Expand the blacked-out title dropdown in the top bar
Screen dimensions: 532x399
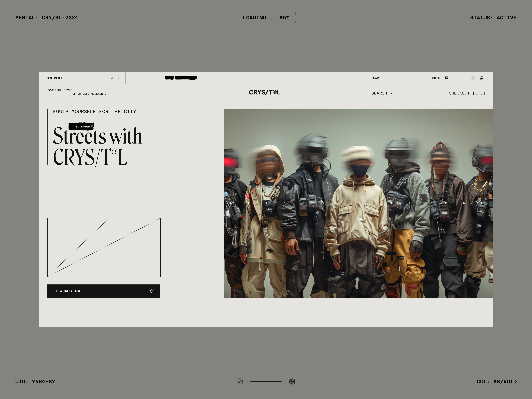coord(181,78)
